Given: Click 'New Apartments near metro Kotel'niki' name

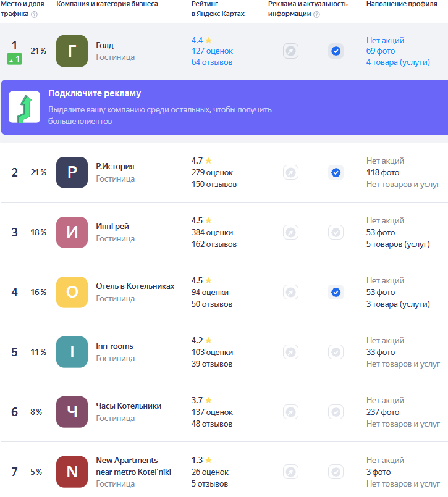Looking at the screenshot, I should coord(133,466).
